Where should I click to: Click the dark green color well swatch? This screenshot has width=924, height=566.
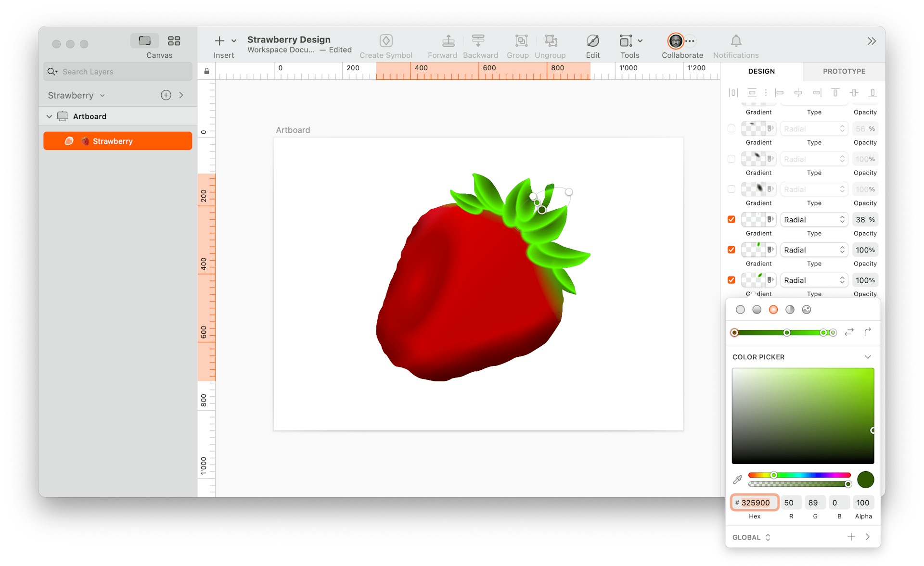865,479
